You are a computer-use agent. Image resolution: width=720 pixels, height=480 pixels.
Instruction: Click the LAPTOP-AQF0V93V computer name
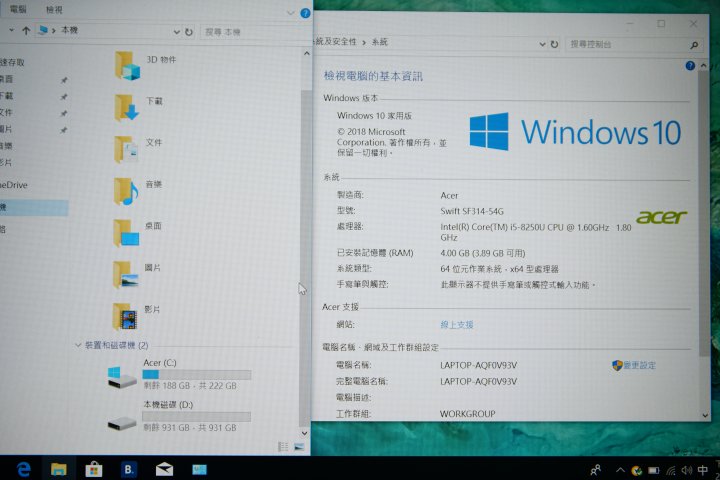click(x=478, y=365)
